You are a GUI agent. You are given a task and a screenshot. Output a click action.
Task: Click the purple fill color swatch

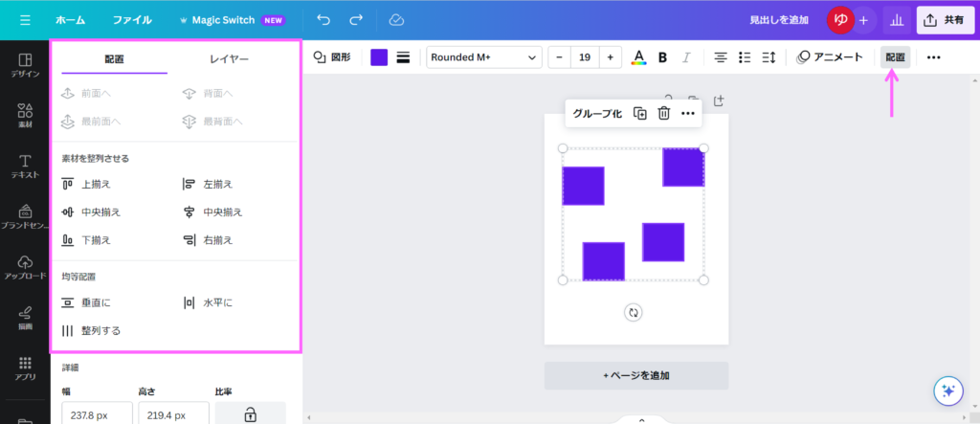(x=379, y=57)
